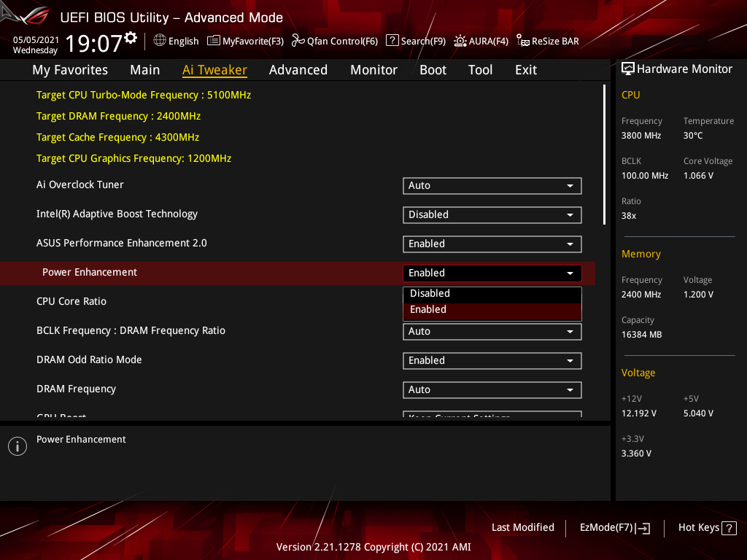Open the Ai Overclock Tuner dropdown
This screenshot has width=747, height=560.
pyautogui.click(x=492, y=186)
